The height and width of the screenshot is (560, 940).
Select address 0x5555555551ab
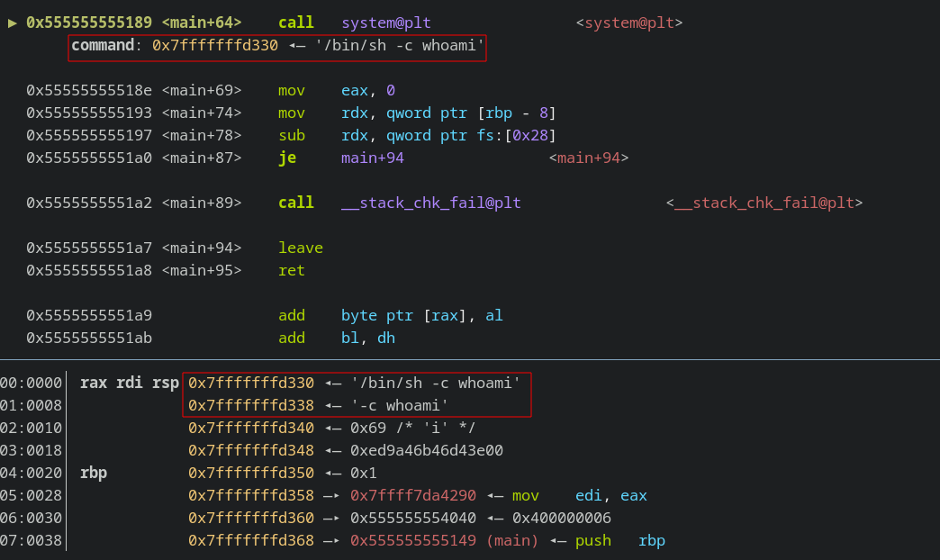89,339
